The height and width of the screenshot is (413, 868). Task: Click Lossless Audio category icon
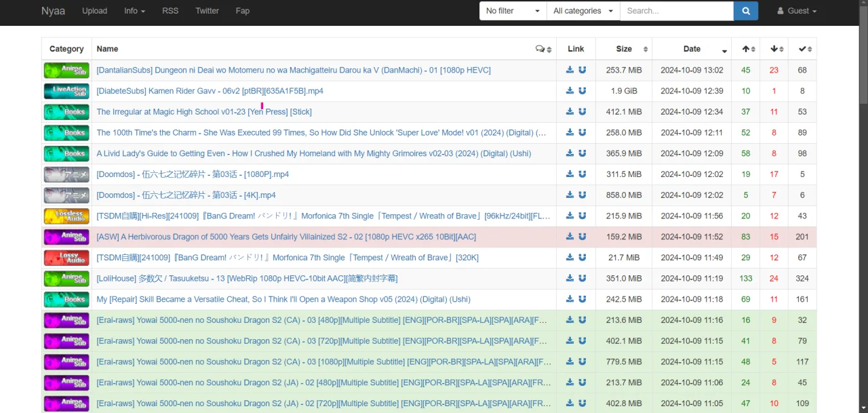(x=66, y=216)
